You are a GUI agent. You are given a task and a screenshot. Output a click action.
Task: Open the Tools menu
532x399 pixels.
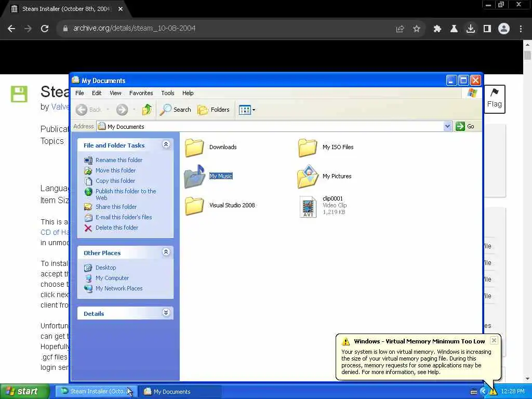[168, 93]
